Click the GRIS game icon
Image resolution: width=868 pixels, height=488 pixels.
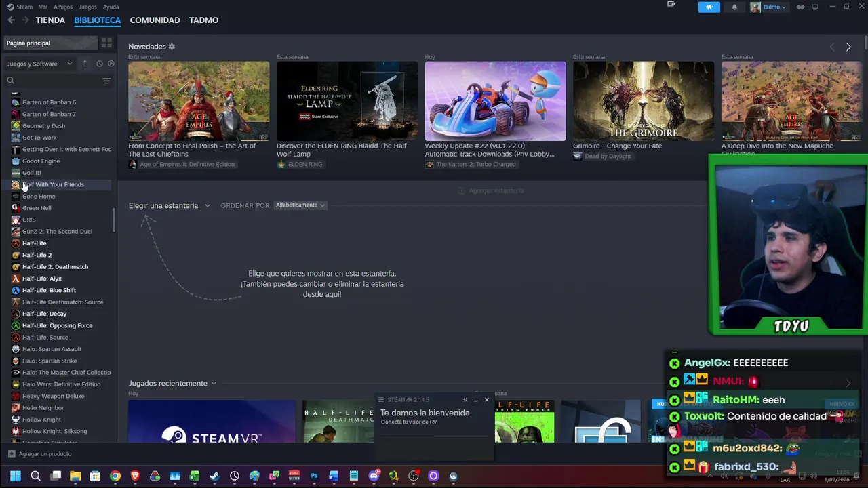point(16,220)
